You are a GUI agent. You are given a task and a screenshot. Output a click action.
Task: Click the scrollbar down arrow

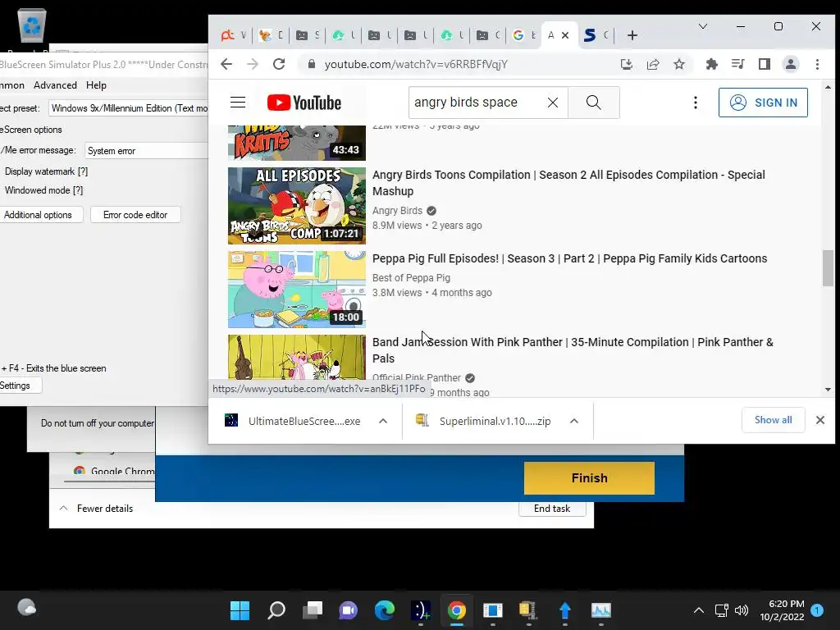pyautogui.click(x=828, y=390)
